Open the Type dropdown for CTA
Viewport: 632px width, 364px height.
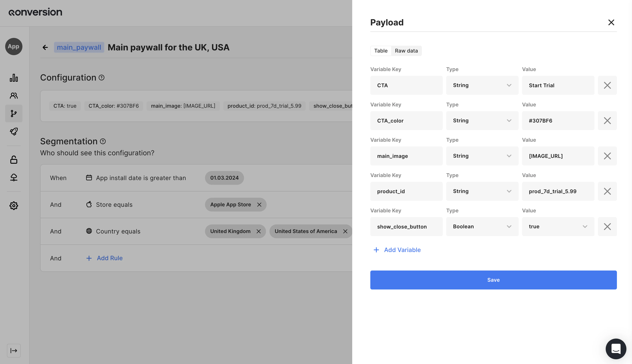click(x=482, y=85)
